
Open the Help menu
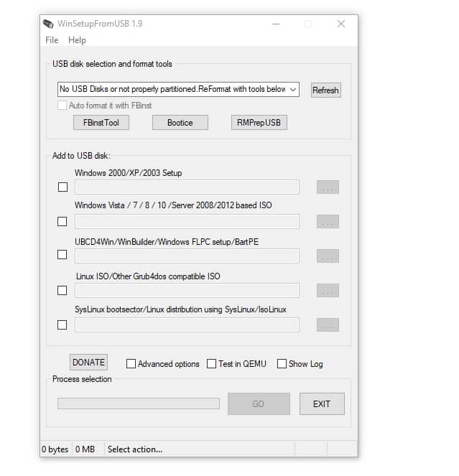(x=77, y=40)
